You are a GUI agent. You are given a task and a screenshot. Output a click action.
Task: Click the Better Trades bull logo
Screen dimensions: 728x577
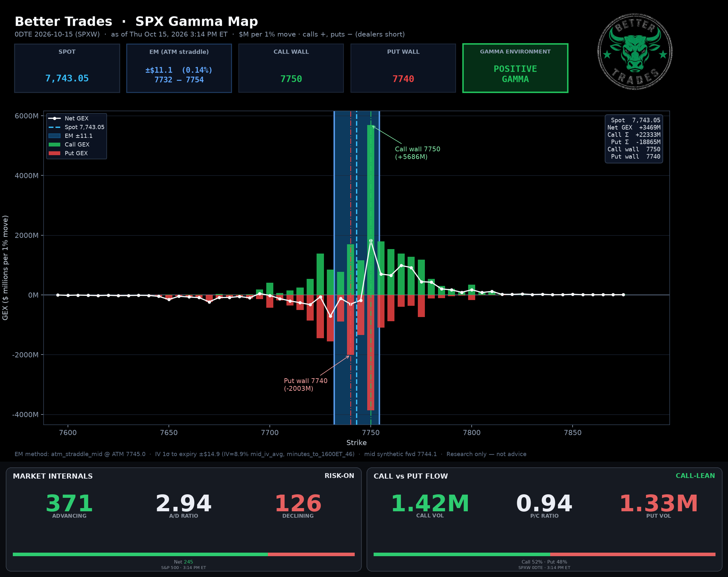pyautogui.click(x=635, y=52)
